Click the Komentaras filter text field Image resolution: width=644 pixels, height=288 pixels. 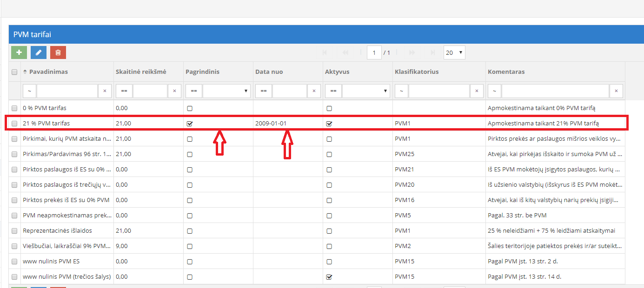click(x=555, y=91)
